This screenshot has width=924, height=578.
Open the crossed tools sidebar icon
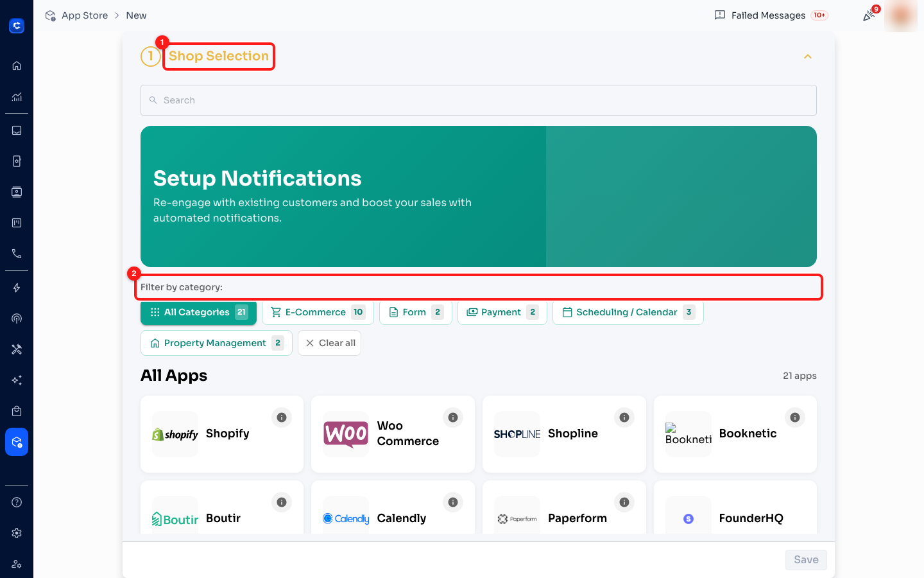click(17, 349)
